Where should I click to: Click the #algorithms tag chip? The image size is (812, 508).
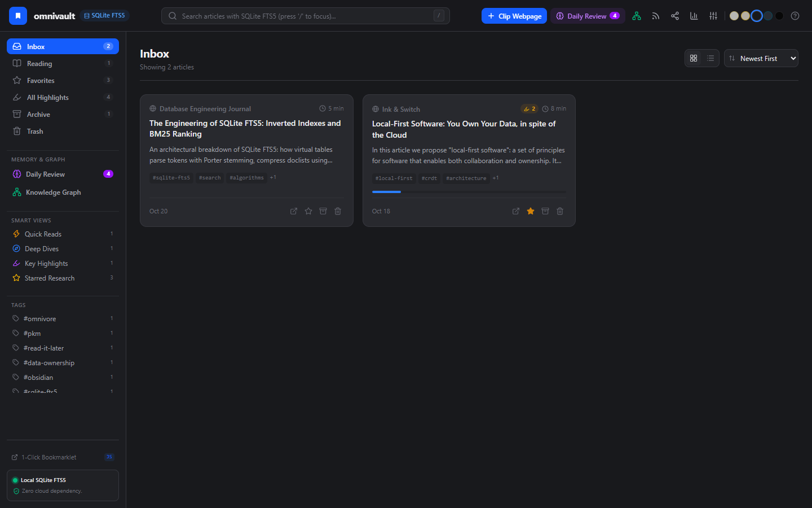[x=246, y=178]
